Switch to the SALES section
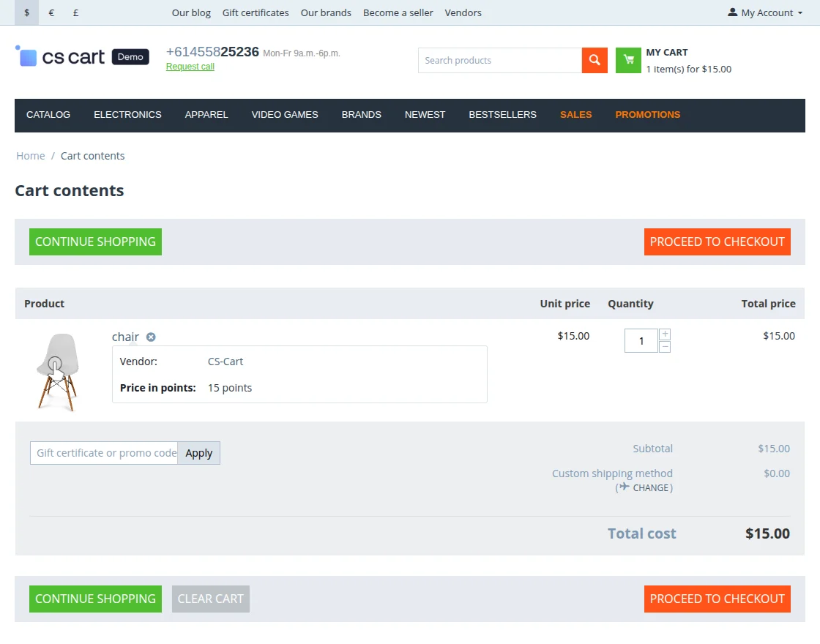Screen dimensions: 820x644 pyautogui.click(x=575, y=115)
